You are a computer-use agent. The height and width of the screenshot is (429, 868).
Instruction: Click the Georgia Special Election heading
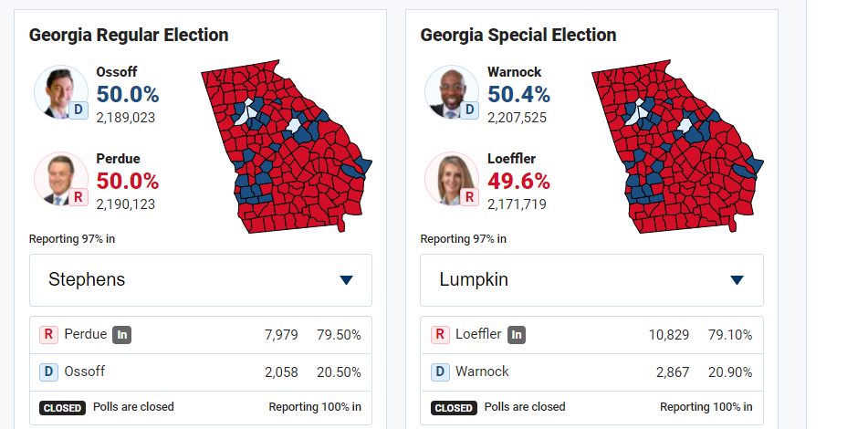[x=518, y=36]
